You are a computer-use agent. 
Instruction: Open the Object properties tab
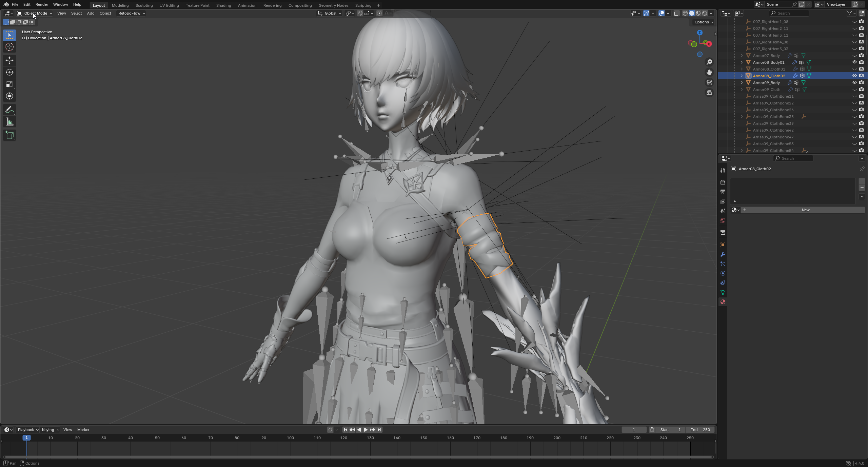tap(723, 245)
